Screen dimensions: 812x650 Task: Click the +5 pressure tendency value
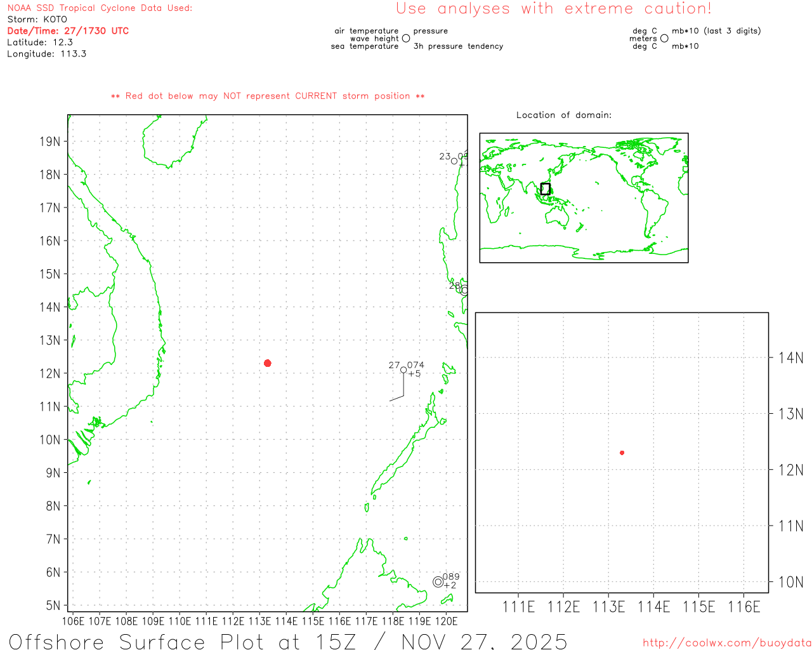tap(414, 374)
